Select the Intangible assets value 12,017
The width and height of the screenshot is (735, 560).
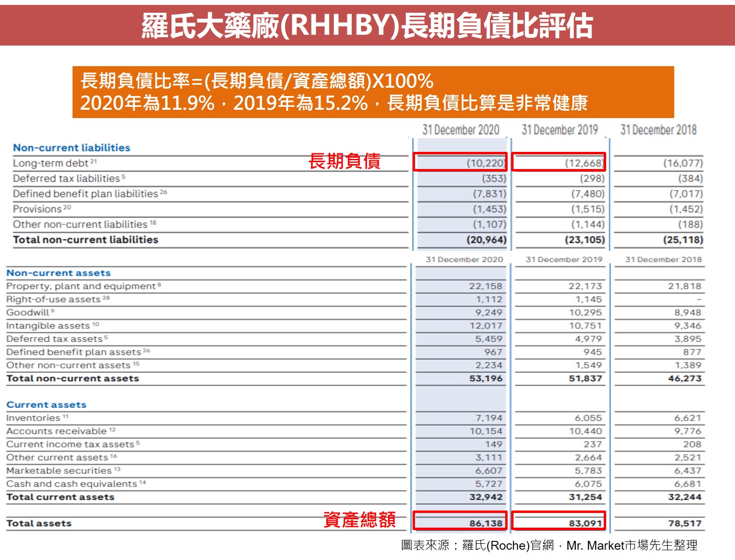pyautogui.click(x=486, y=326)
